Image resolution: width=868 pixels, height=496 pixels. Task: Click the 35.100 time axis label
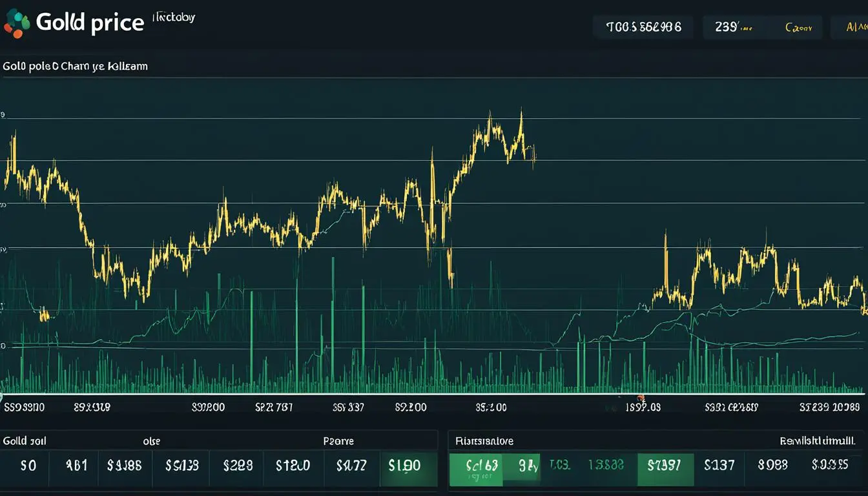tap(491, 408)
